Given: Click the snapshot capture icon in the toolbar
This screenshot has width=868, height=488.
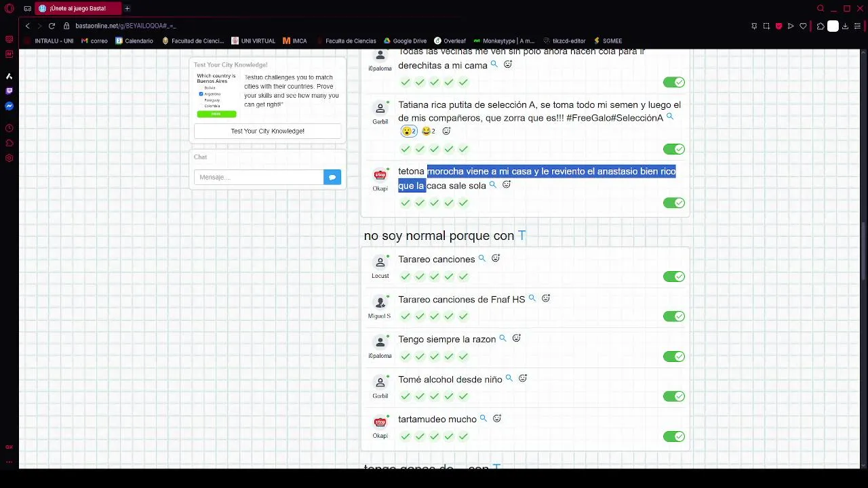Looking at the screenshot, I should coord(766,26).
